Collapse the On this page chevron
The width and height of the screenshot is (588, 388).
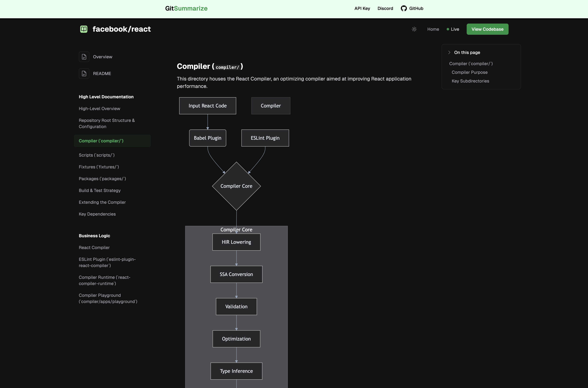click(x=449, y=52)
